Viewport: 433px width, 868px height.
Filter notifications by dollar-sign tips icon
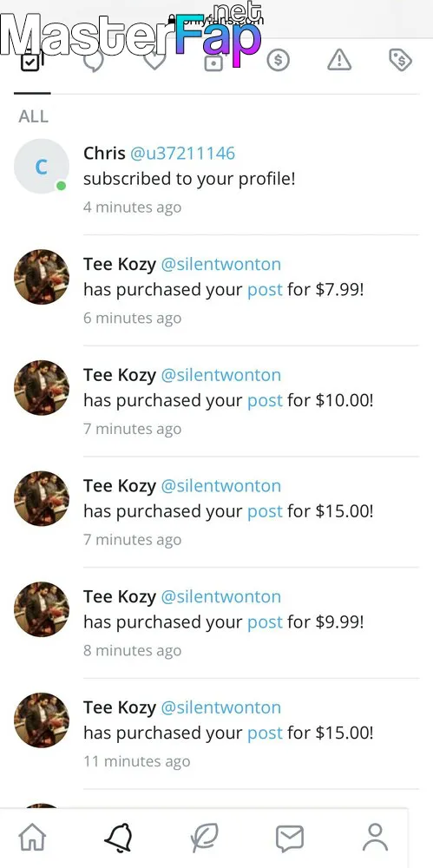[x=278, y=60]
